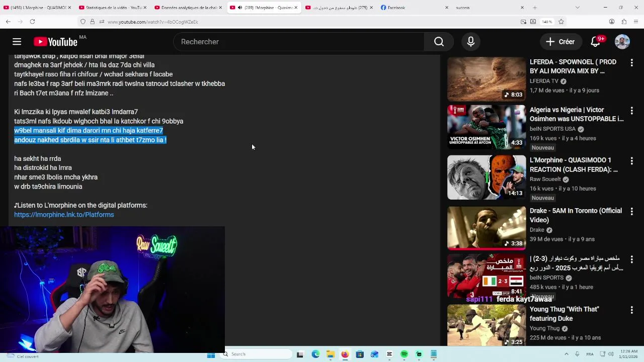The height and width of the screenshot is (362, 644).
Task: Open options for QUASIMODO 1 REACTION video
Action: pos(632,161)
